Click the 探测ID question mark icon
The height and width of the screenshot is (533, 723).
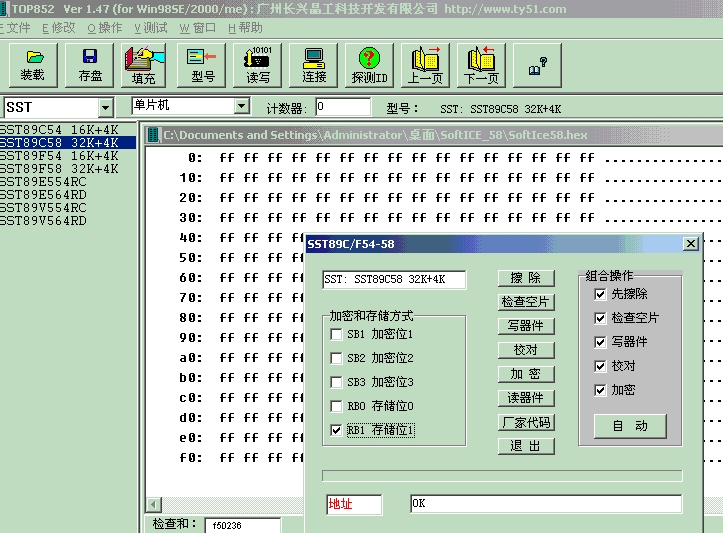[x=370, y=65]
